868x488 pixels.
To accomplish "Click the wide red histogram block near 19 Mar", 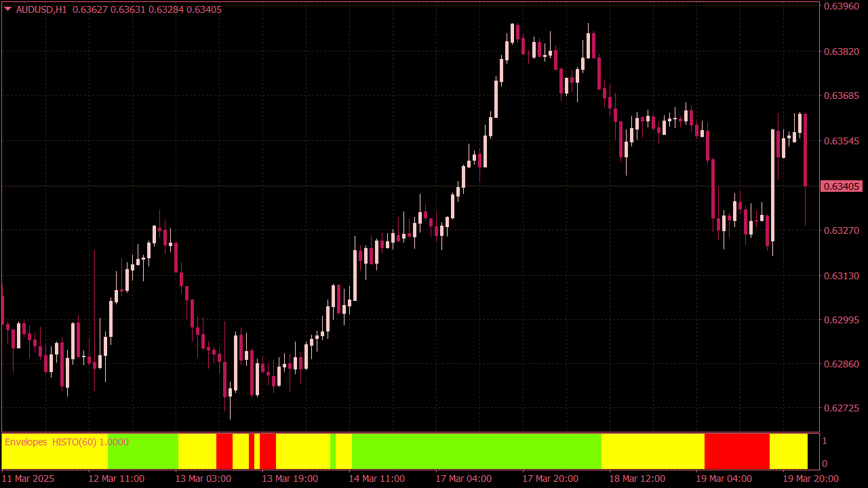I will (x=737, y=451).
